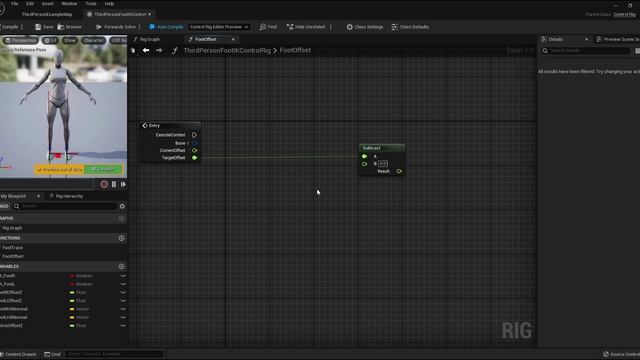The width and height of the screenshot is (640, 360).
Task: Open Class Settings
Action: coord(365,27)
